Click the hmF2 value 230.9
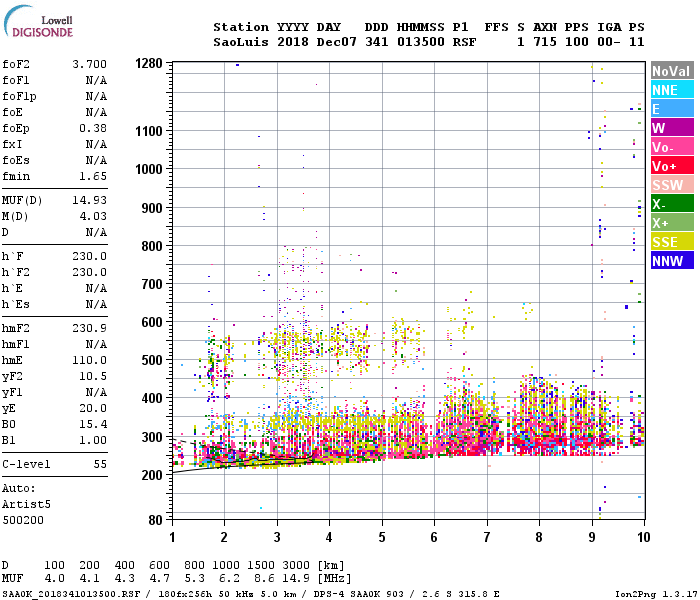 tap(90, 329)
